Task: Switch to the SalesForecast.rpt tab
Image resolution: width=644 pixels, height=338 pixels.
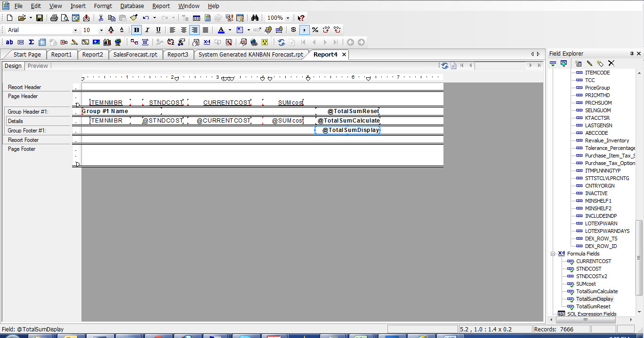Action: tap(136, 54)
